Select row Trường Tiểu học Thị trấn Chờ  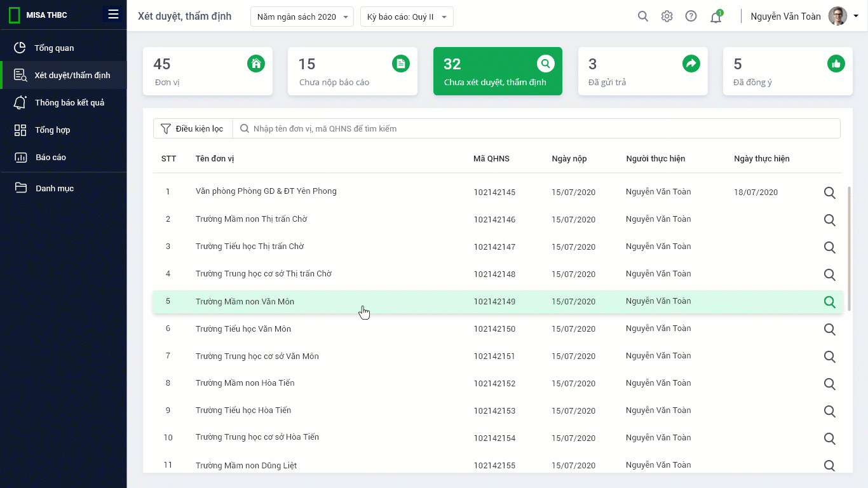[x=498, y=247]
